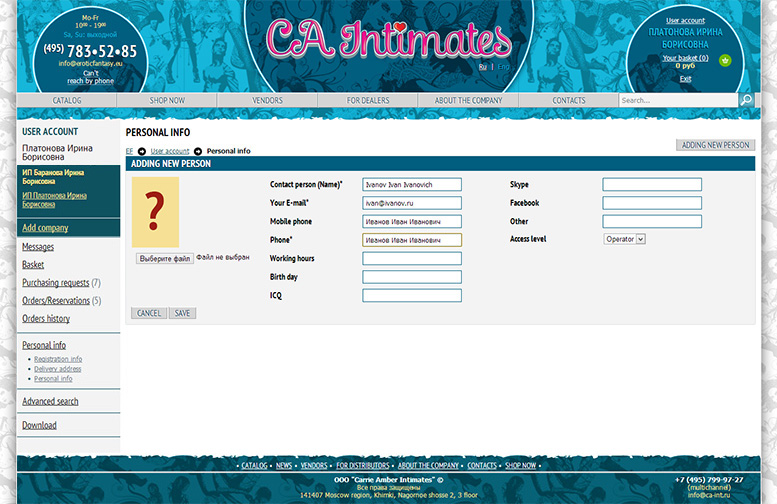Screen dimensions: 777x504
Task: Open Registration info sublink
Action: (58, 359)
